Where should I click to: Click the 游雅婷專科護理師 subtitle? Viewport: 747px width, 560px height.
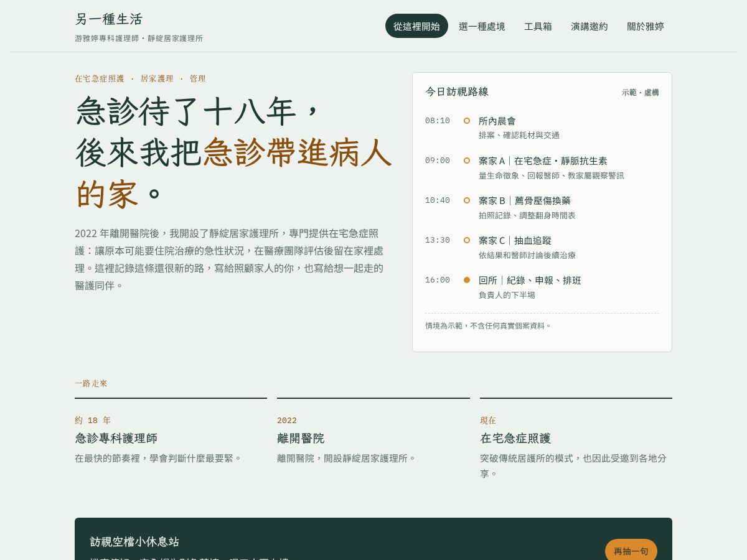139,38
